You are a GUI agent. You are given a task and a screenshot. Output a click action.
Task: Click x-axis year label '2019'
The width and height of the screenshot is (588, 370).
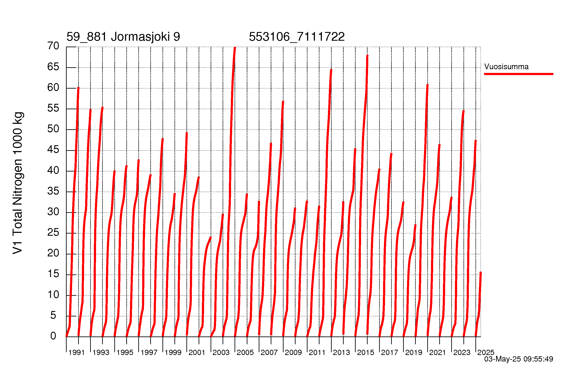point(414,353)
